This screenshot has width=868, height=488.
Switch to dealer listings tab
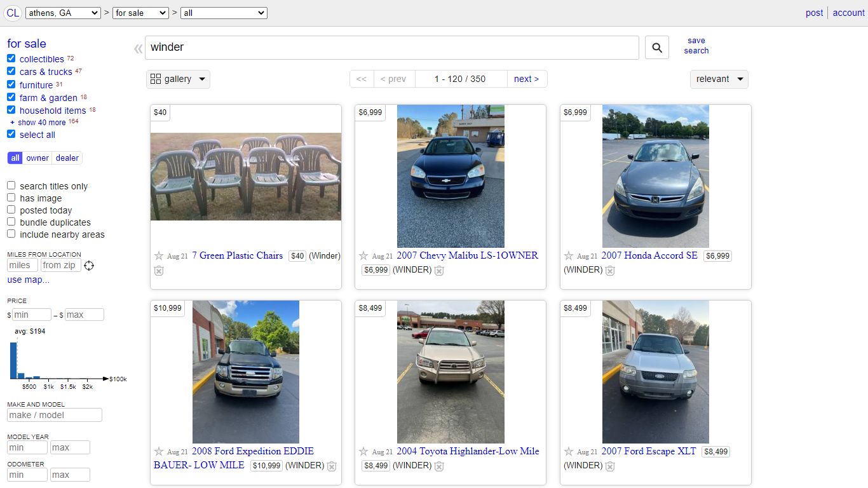point(67,158)
